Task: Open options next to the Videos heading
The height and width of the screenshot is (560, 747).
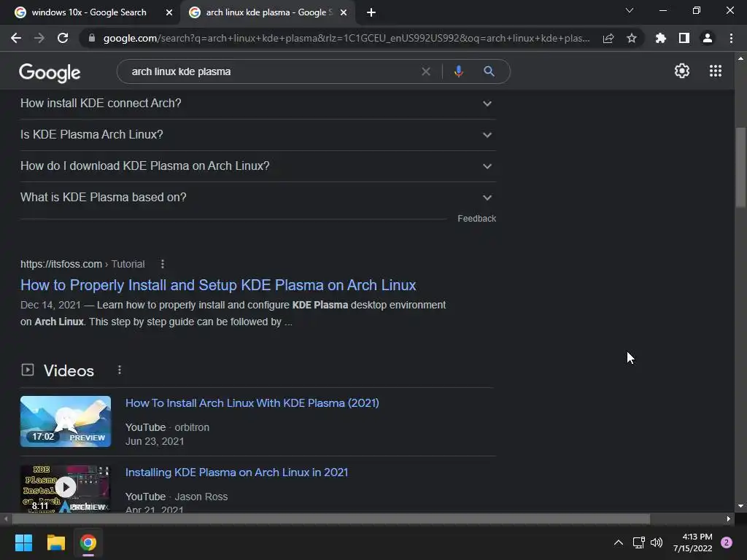Action: [x=120, y=370]
